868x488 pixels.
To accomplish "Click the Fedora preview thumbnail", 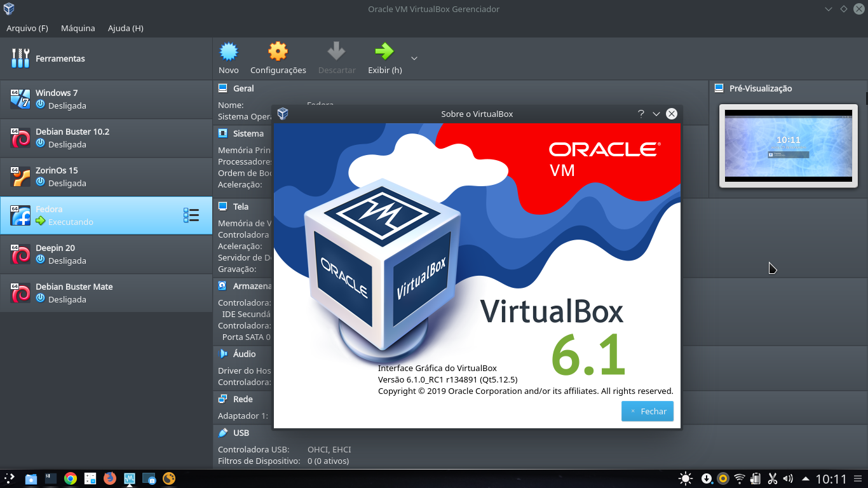I will point(787,146).
